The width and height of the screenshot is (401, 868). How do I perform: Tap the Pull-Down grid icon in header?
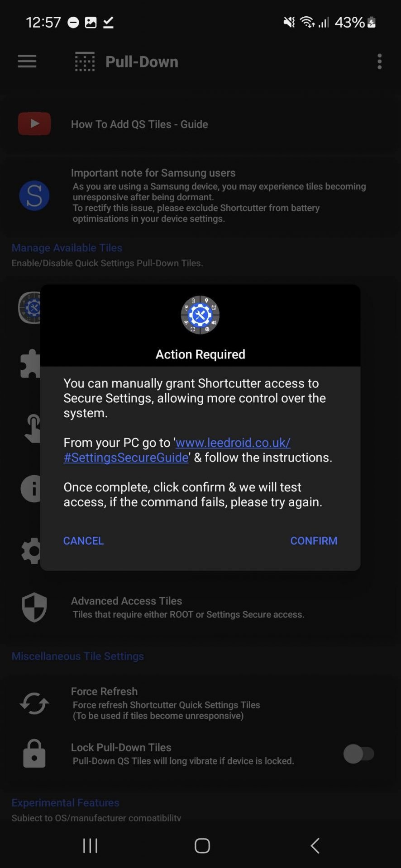coord(85,61)
